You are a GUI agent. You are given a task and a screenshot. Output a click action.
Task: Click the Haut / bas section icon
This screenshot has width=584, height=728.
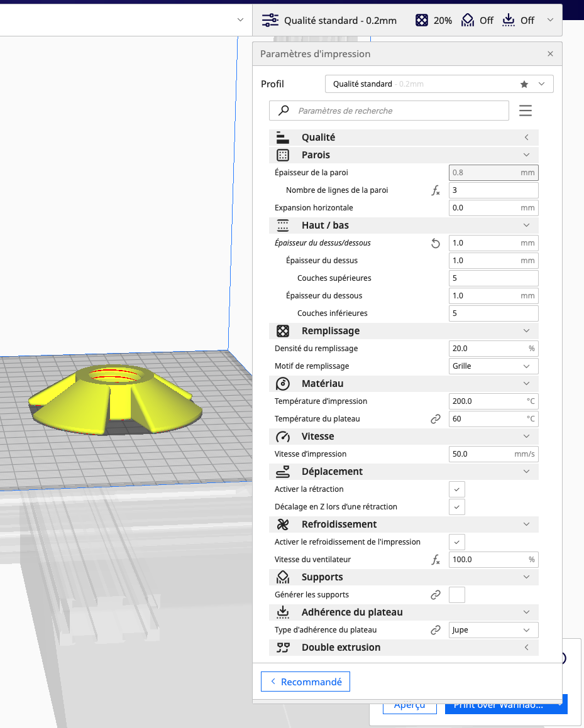click(x=282, y=225)
